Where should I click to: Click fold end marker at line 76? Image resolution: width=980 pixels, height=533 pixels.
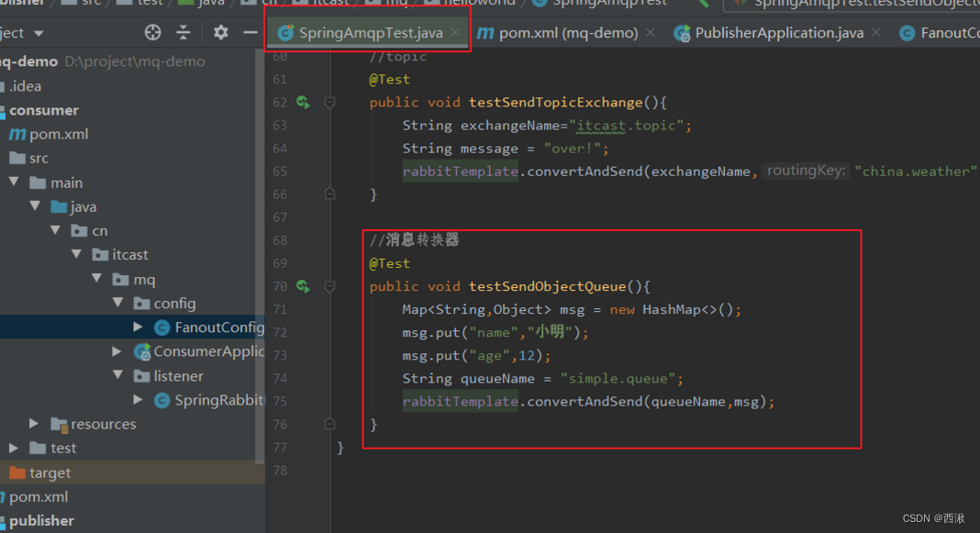(x=330, y=424)
